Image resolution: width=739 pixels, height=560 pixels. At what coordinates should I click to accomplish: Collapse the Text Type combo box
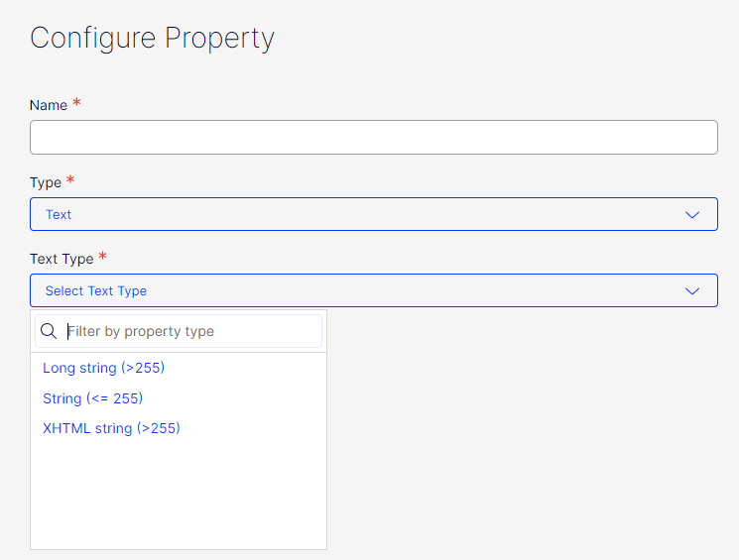click(373, 290)
